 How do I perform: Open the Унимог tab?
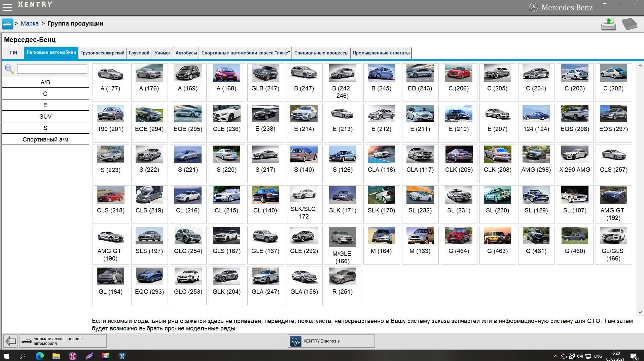pyautogui.click(x=163, y=53)
